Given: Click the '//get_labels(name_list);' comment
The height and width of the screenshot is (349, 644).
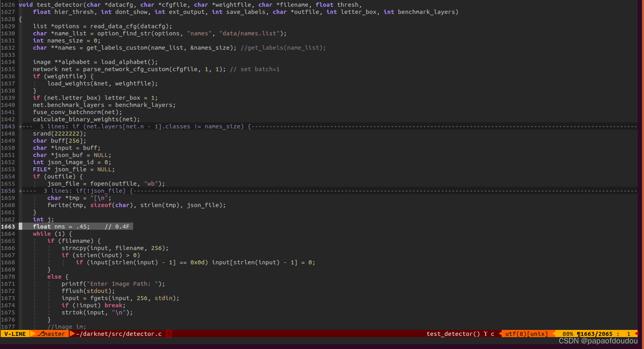Looking at the screenshot, I should click(283, 48).
